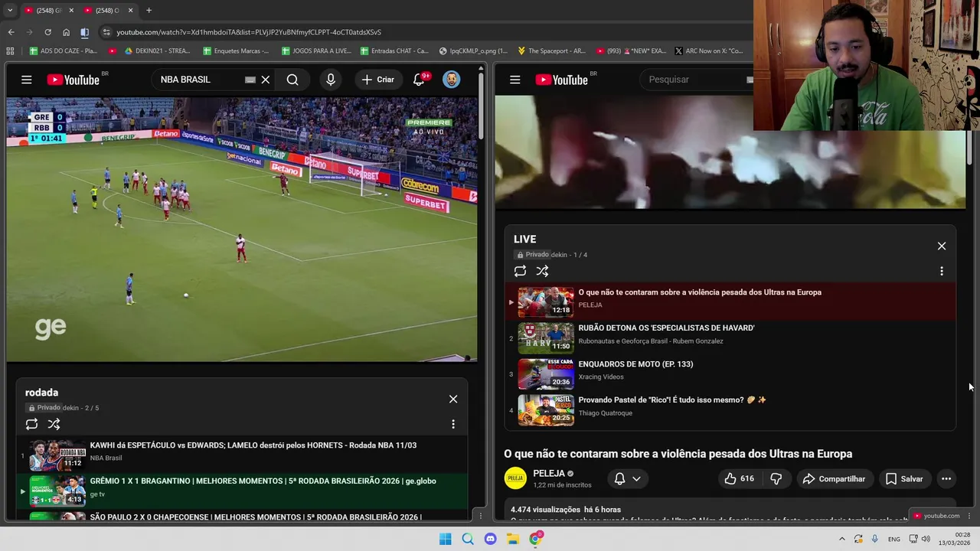Reload the current page

point(47,32)
